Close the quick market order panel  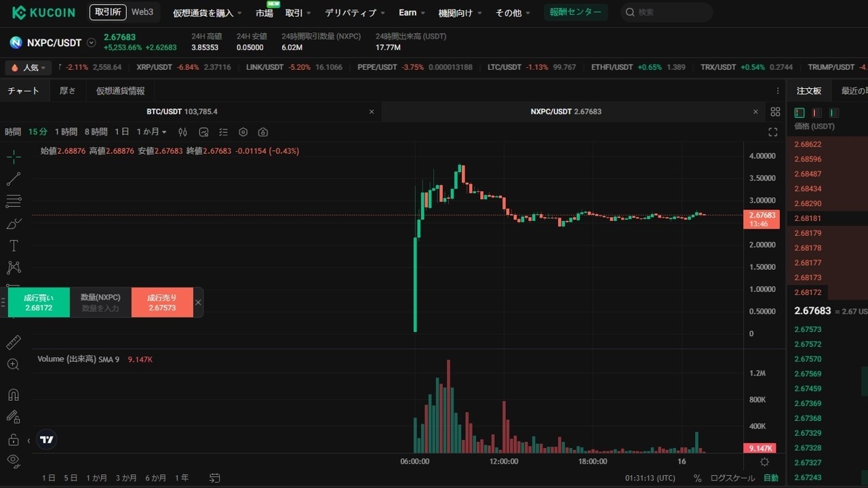(x=198, y=302)
